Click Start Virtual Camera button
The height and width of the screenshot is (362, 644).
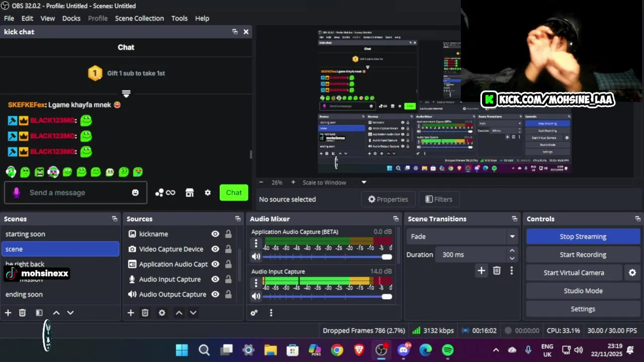click(574, 273)
